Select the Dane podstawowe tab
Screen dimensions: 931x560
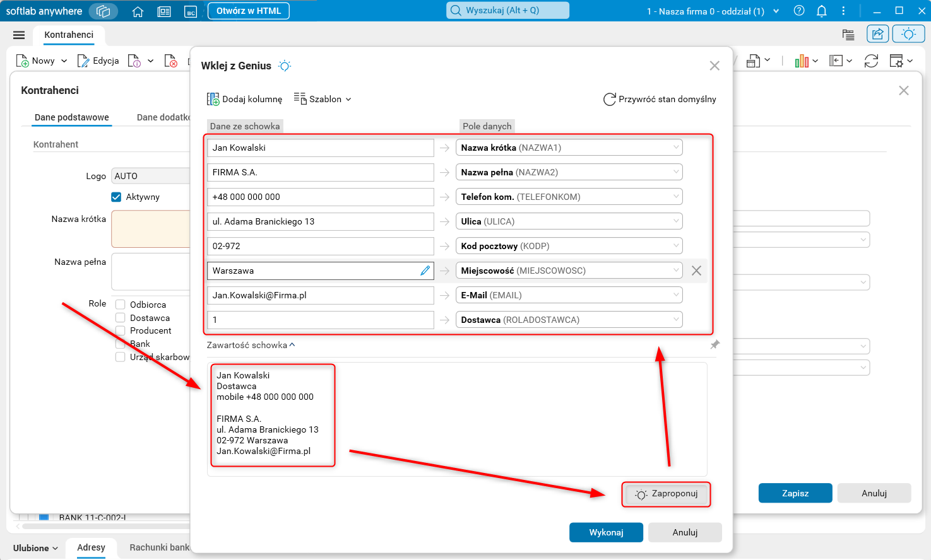(x=72, y=117)
